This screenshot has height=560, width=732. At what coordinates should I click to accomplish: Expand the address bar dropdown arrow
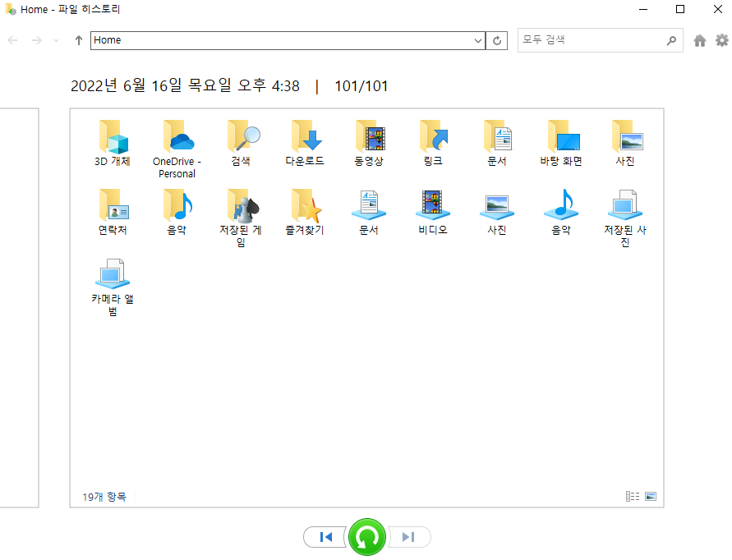[x=477, y=39]
